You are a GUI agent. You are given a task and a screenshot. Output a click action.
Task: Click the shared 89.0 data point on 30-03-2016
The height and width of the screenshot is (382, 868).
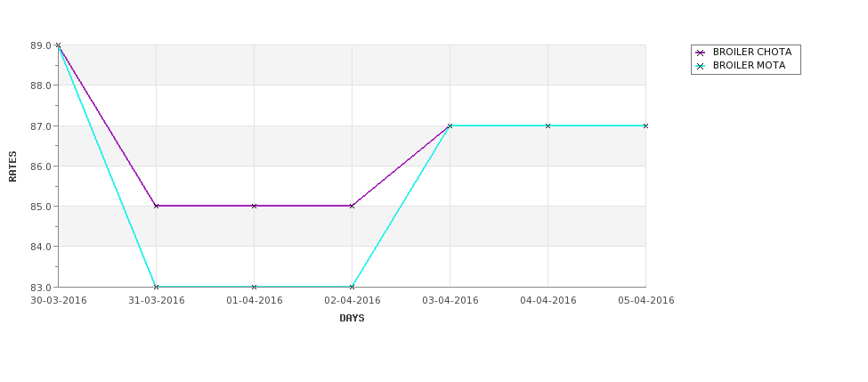click(58, 45)
